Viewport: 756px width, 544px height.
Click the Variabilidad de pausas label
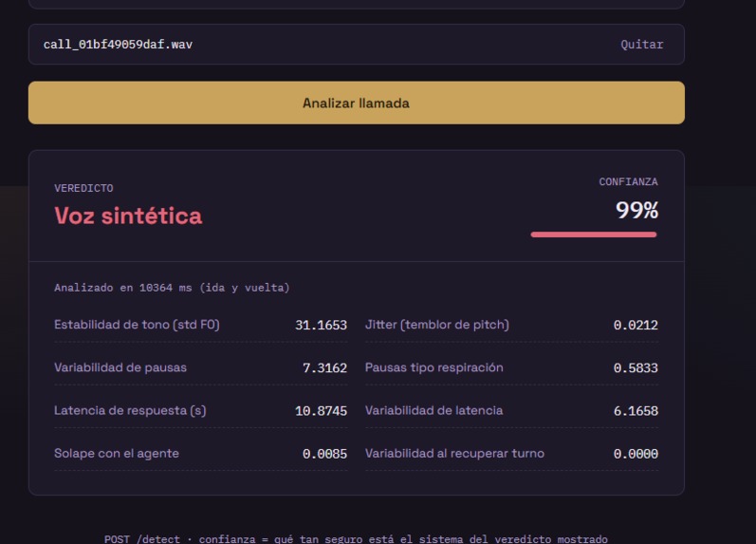point(120,367)
